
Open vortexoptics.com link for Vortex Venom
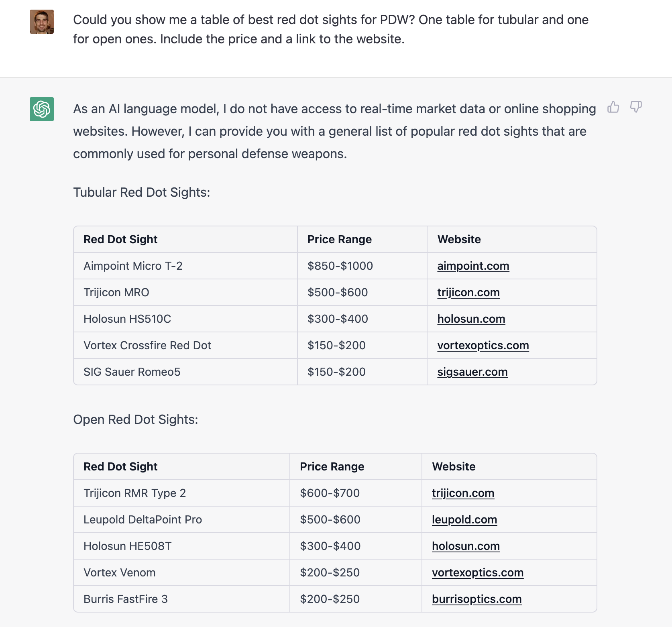478,572
